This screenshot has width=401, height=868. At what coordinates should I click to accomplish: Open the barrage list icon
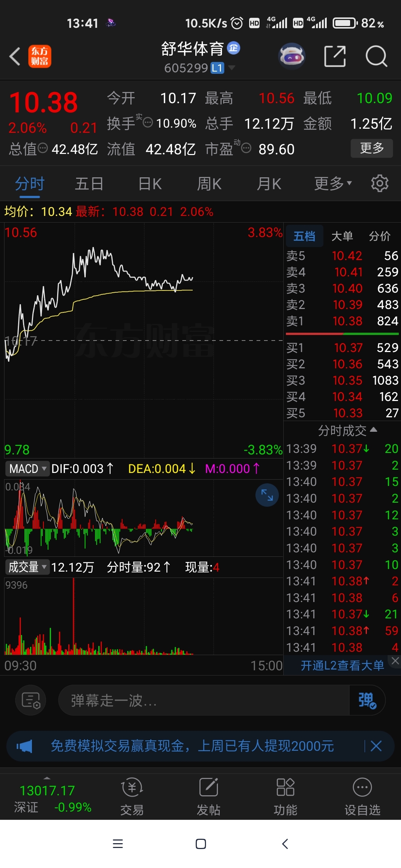31,700
